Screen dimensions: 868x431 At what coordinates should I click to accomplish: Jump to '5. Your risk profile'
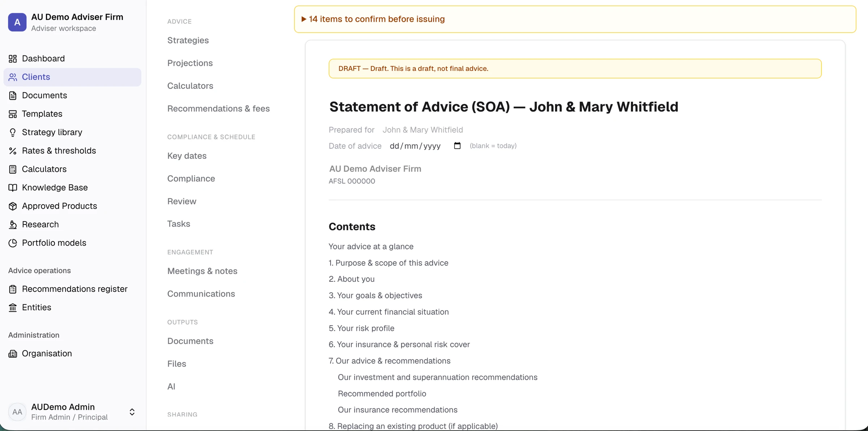point(361,328)
